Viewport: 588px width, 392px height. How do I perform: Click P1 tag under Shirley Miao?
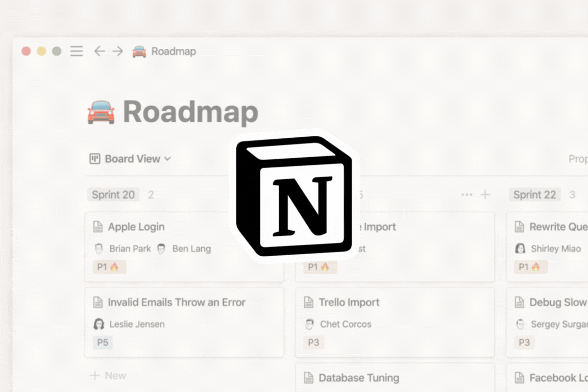[531, 267]
